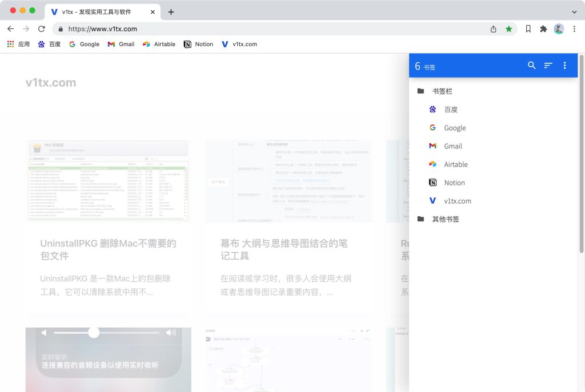Open the bookmarks extension icon in toolbar
This screenshot has height=392, width=585.
tap(528, 29)
